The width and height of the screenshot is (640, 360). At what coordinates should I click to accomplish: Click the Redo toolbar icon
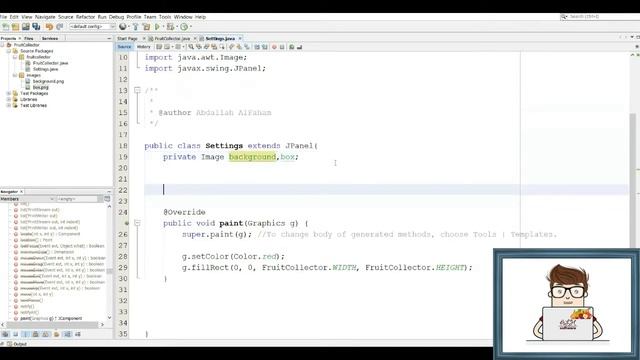[x=60, y=27]
